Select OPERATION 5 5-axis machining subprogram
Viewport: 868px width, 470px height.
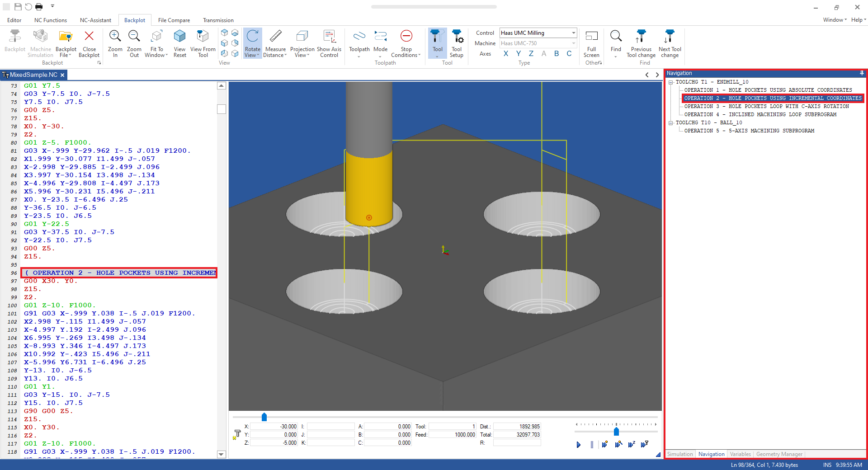coord(749,131)
